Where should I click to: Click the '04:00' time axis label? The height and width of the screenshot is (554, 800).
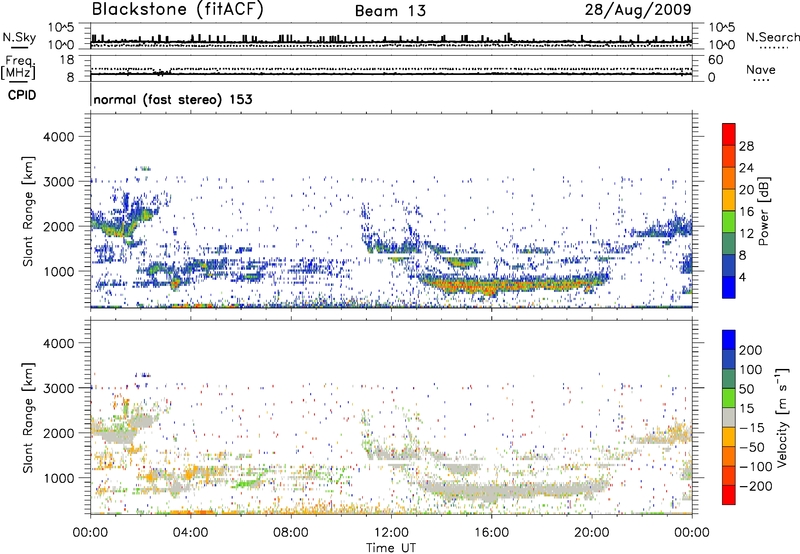coord(191,533)
